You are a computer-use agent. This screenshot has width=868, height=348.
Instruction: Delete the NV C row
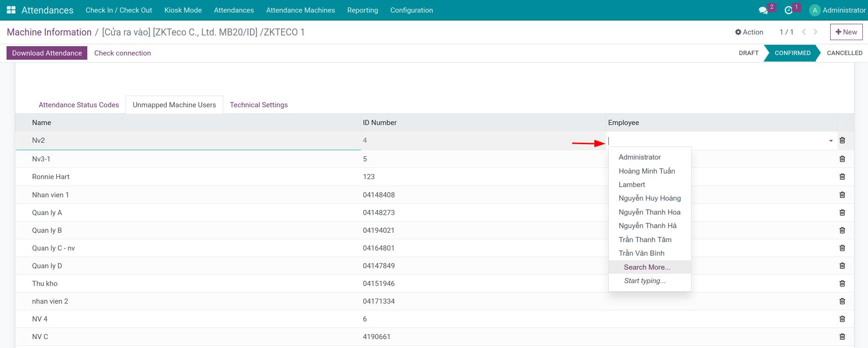(x=842, y=337)
